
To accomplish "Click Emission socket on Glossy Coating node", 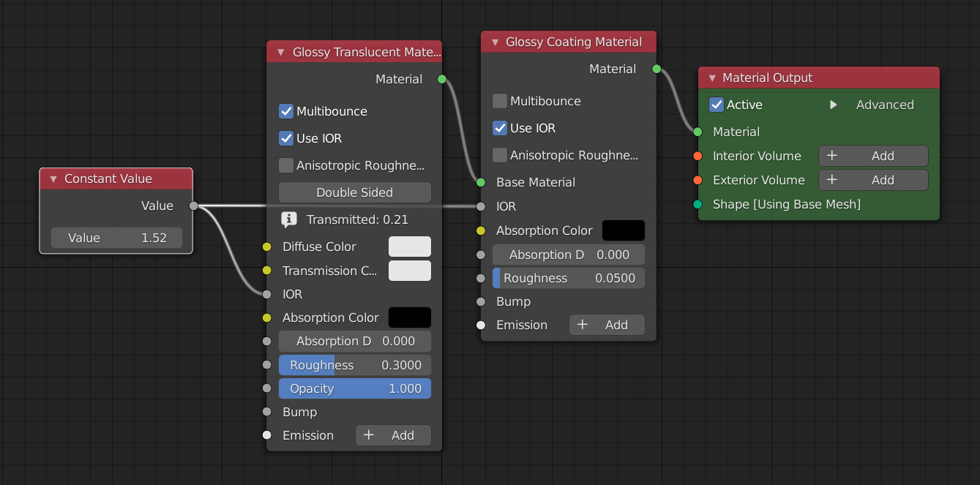I will pyautogui.click(x=481, y=325).
